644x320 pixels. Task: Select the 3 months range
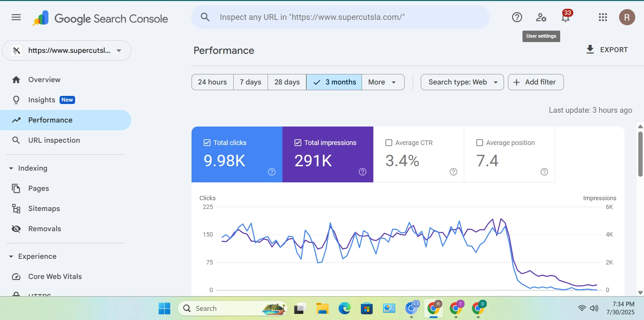pos(334,82)
